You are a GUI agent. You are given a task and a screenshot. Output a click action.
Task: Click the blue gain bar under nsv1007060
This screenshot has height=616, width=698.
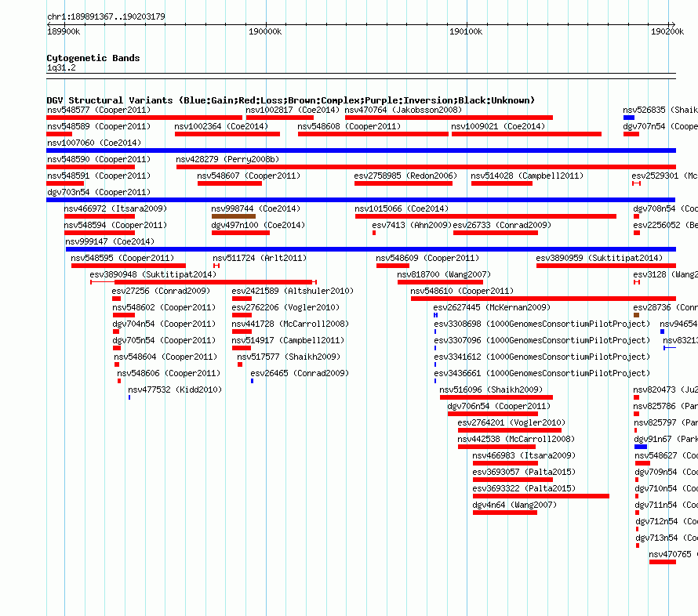(361, 150)
